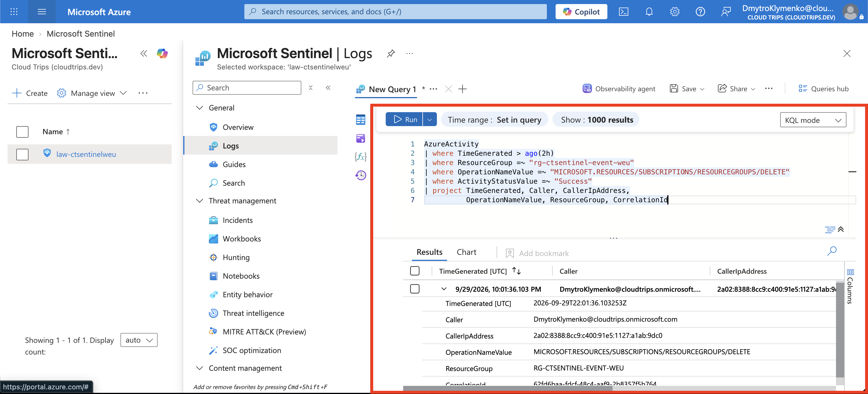Viewport: 868px width, 394px height.
Task: Open the Display count auto dropdown
Action: click(139, 340)
